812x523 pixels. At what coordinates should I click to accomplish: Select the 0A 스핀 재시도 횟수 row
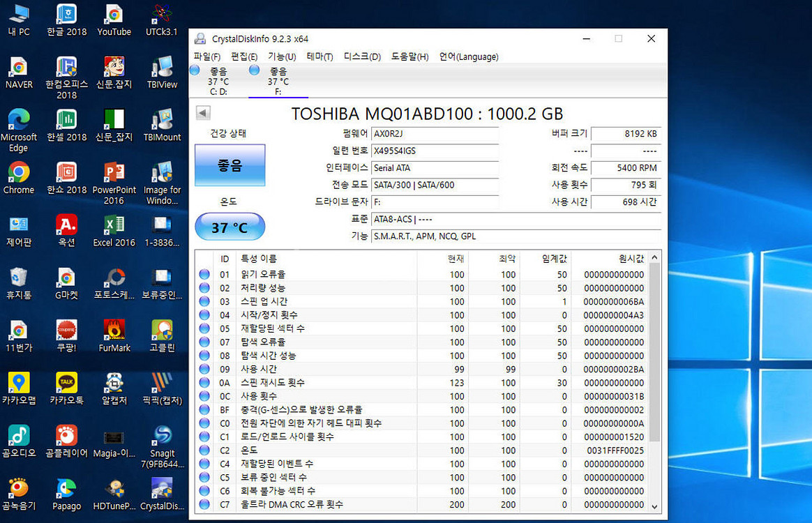coord(421,383)
